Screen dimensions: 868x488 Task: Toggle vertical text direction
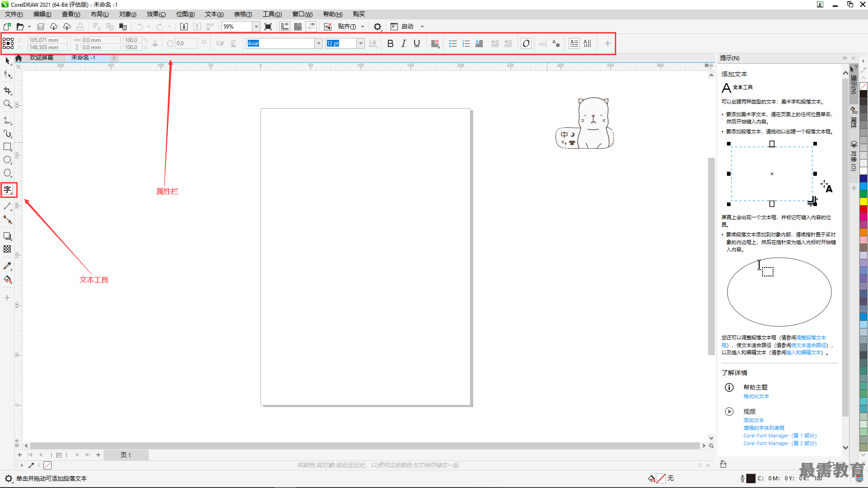click(587, 43)
